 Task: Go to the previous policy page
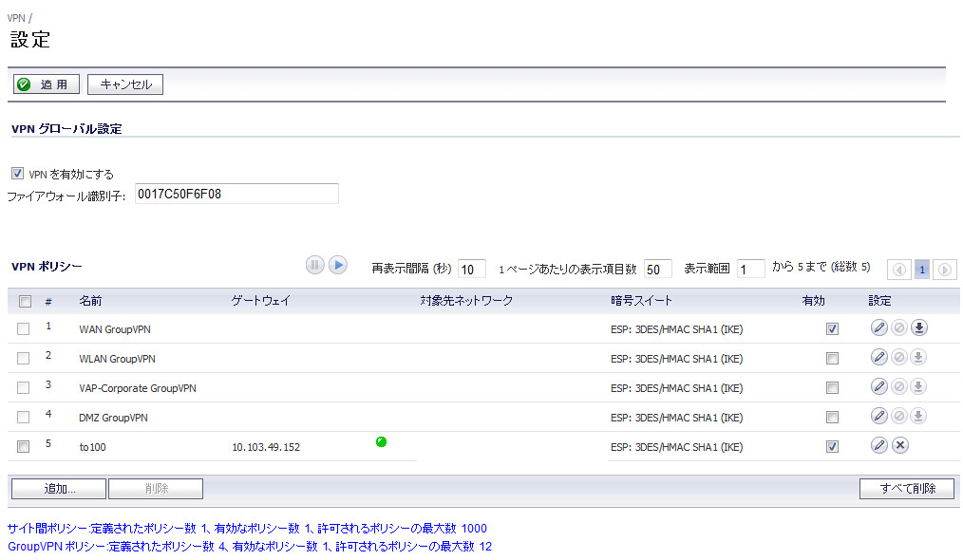(899, 270)
